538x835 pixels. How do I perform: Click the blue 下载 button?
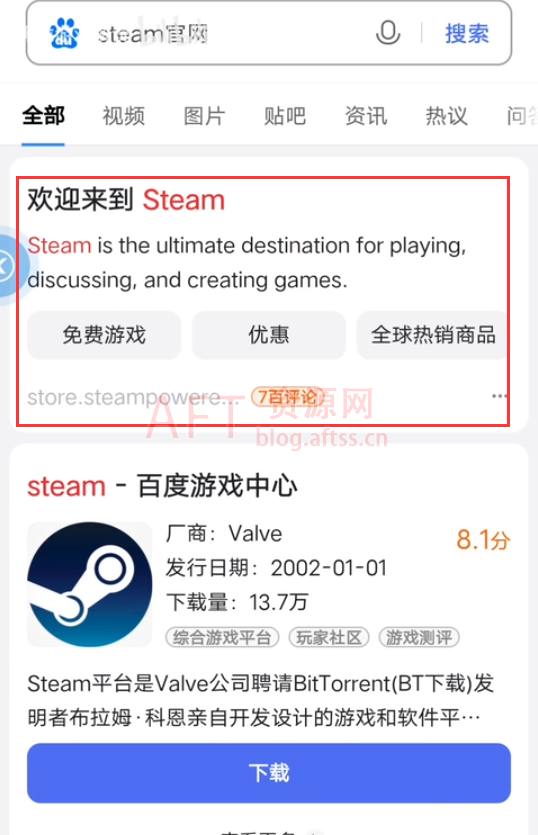269,773
